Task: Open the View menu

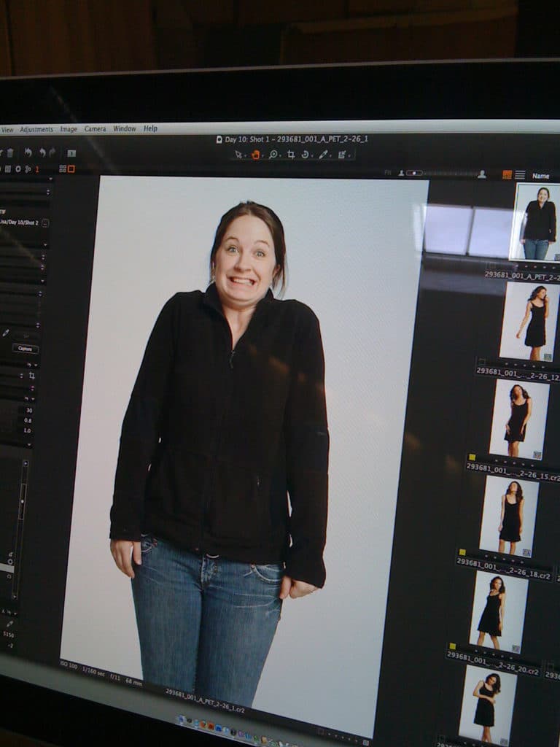Action: (7, 130)
